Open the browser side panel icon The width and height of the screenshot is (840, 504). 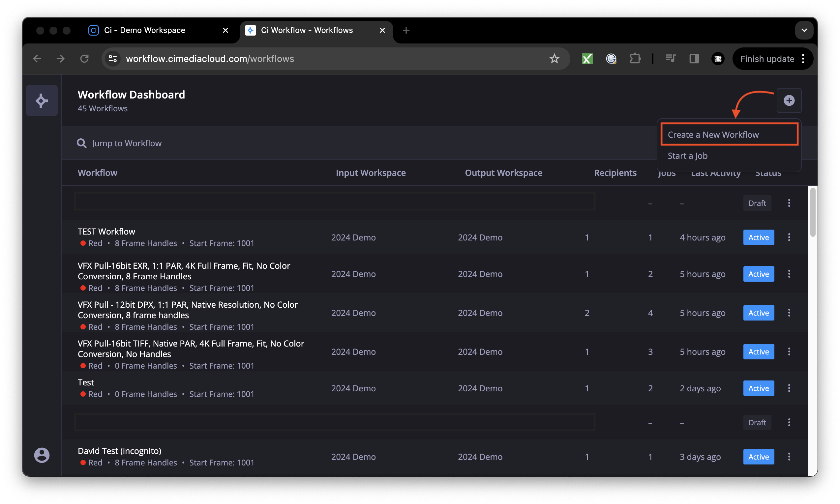(694, 58)
